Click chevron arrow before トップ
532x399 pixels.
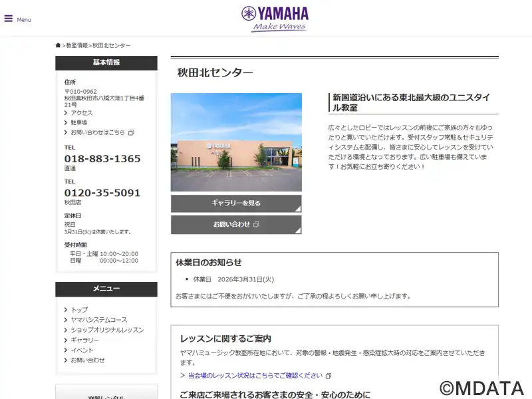[x=66, y=310]
